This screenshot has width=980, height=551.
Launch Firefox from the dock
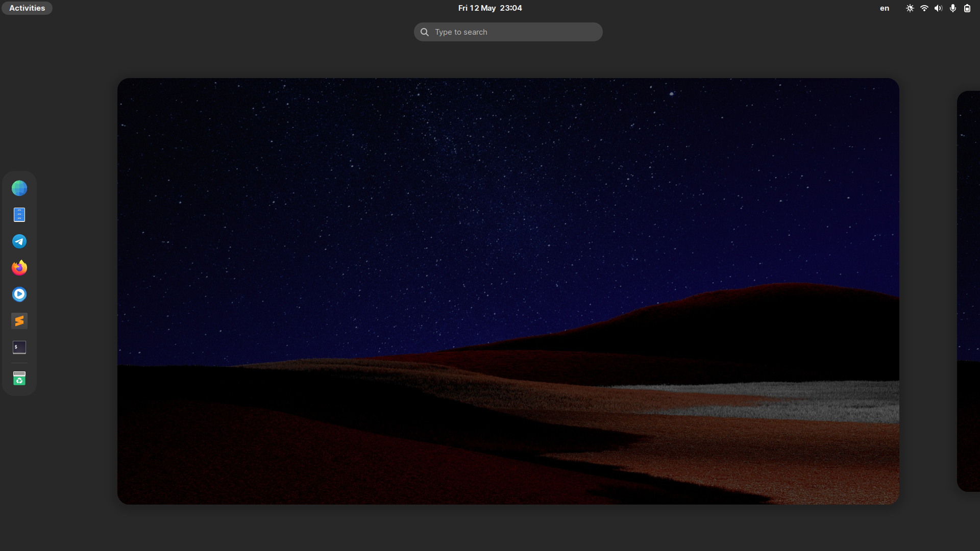(19, 268)
